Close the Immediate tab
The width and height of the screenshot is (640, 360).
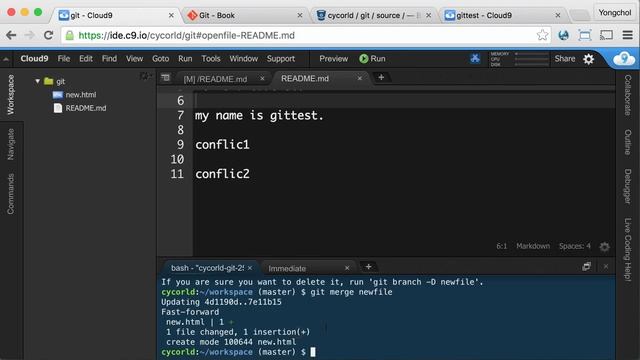point(347,268)
